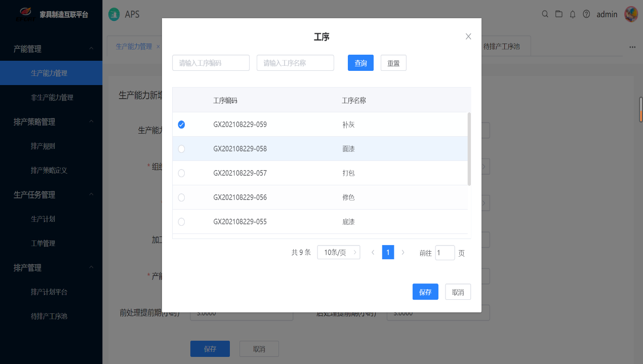
Task: Deselect the checked 补灰 row radio
Action: 181,125
